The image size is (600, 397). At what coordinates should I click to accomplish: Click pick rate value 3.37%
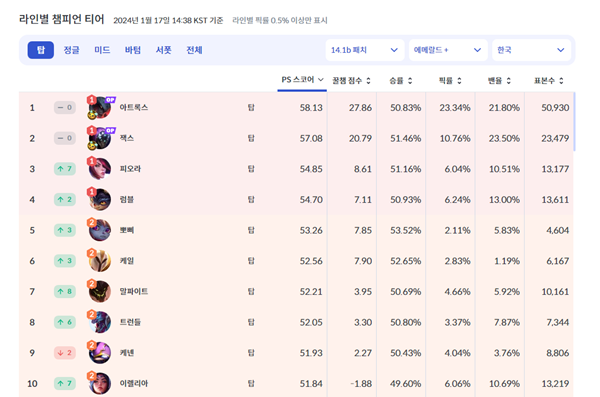click(x=457, y=322)
